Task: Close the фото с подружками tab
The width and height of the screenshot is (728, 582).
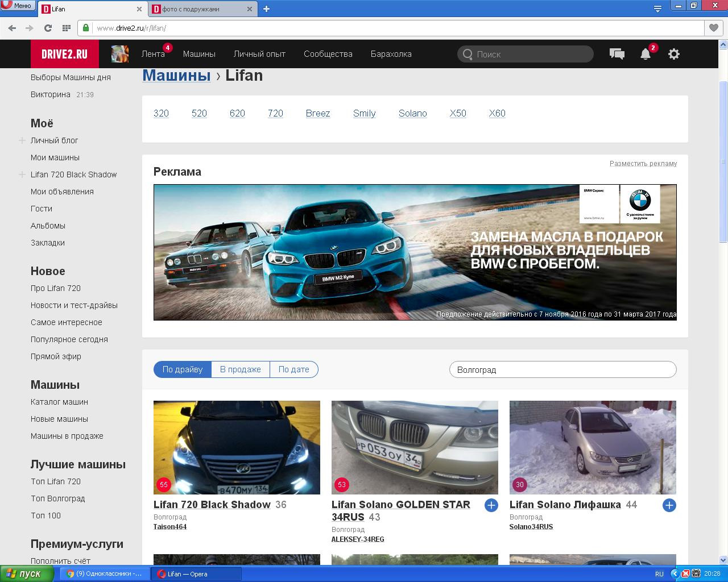Action: 250,9
